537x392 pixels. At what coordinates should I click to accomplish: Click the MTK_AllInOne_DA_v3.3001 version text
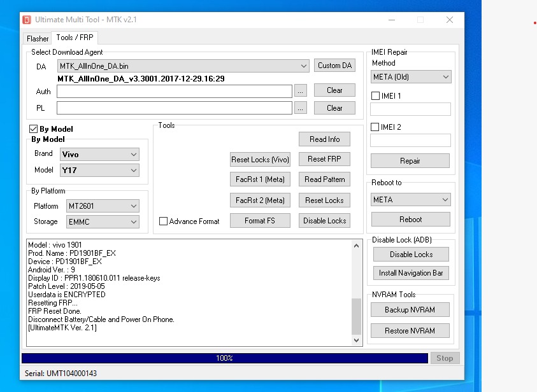(141, 79)
